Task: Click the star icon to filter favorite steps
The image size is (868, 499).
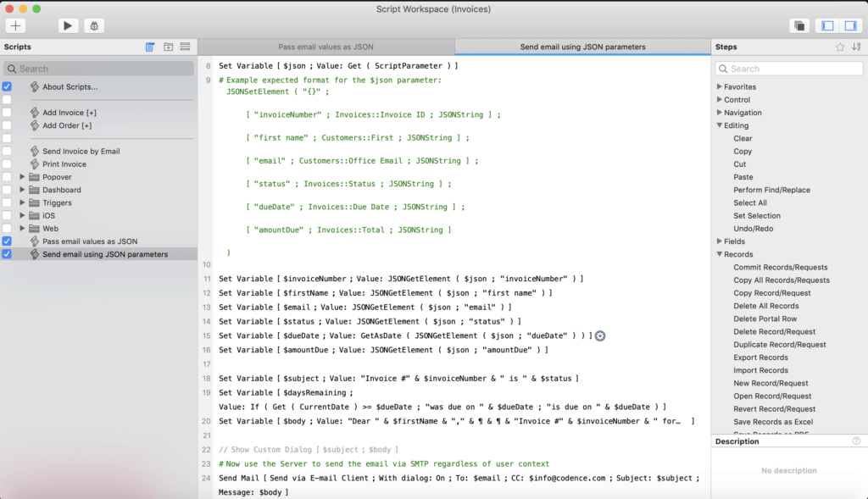Action: pos(839,47)
